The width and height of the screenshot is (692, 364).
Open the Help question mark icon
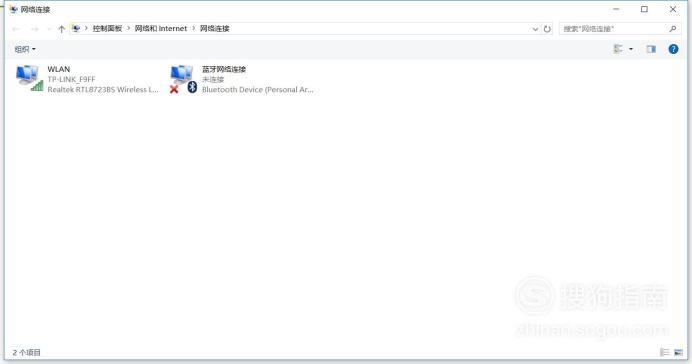point(673,49)
